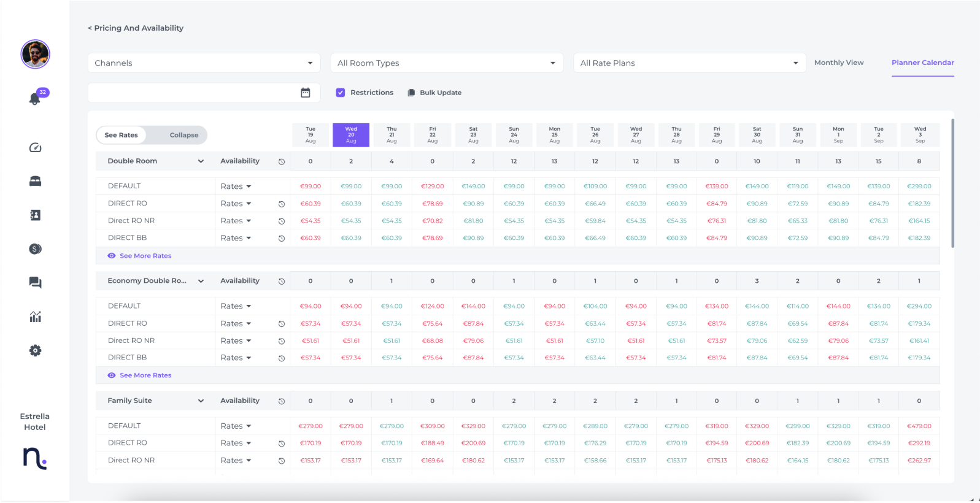Viewport: 980px width, 503px height.
Task: Uncheck the Restrictions checkbox
Action: tap(341, 93)
